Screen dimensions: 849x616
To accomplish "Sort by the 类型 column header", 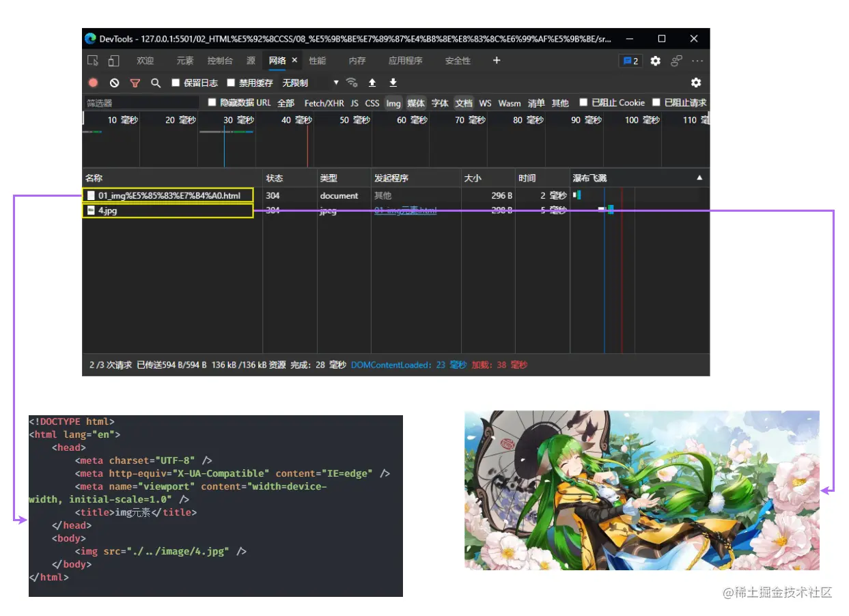I will pyautogui.click(x=344, y=178).
